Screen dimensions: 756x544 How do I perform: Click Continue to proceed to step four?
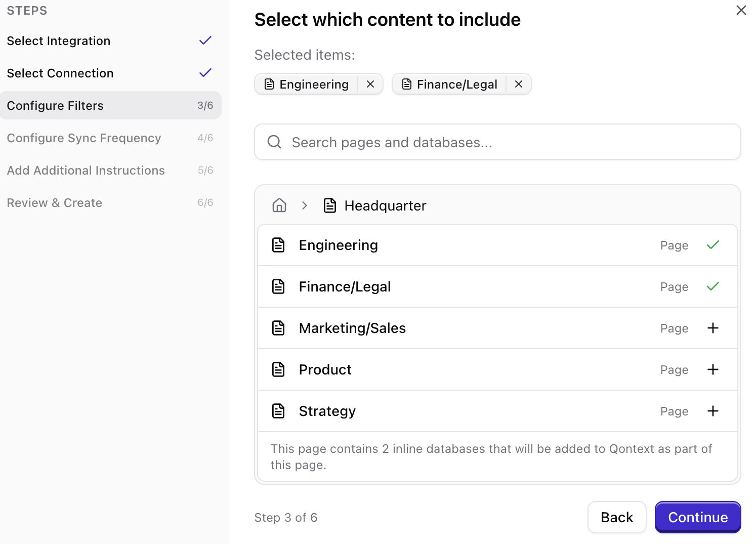pos(697,517)
